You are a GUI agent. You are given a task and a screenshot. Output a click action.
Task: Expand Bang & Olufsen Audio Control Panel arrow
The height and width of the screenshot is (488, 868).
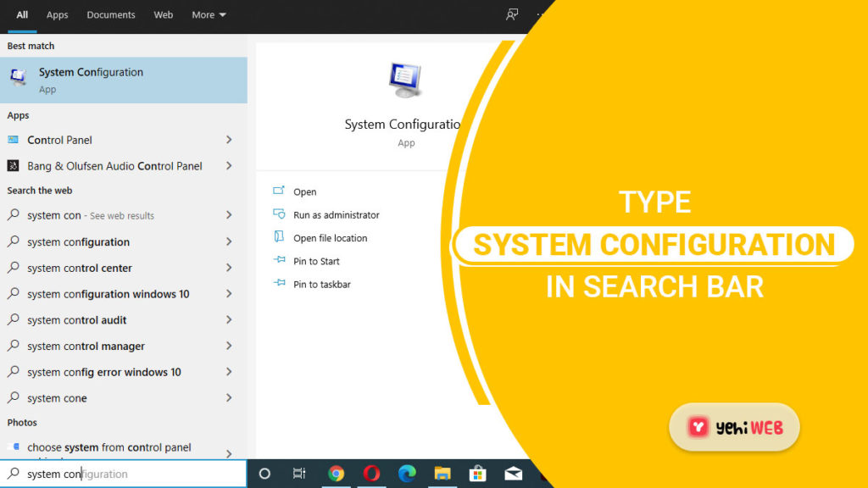229,166
